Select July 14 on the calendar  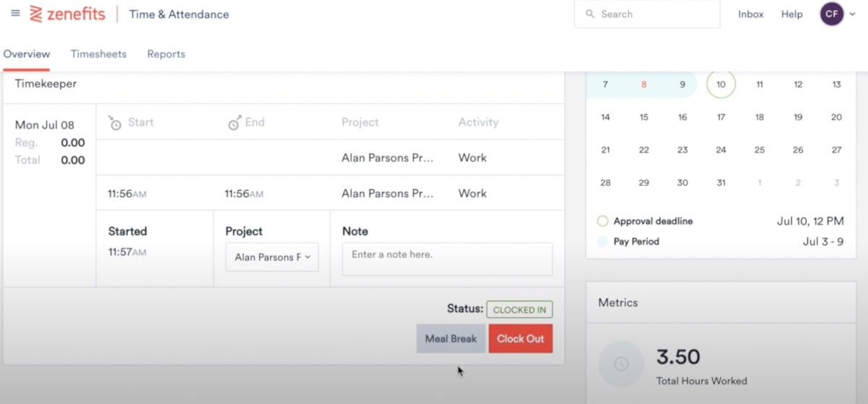pos(605,117)
